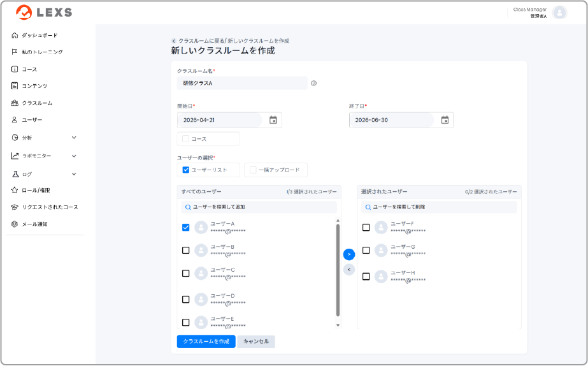Move selected users right with > button
The height and width of the screenshot is (366, 588).
point(349,254)
